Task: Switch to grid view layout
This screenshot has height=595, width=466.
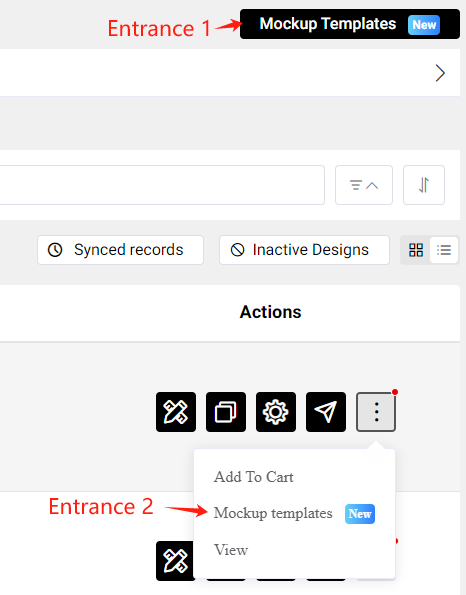Action: 416,250
